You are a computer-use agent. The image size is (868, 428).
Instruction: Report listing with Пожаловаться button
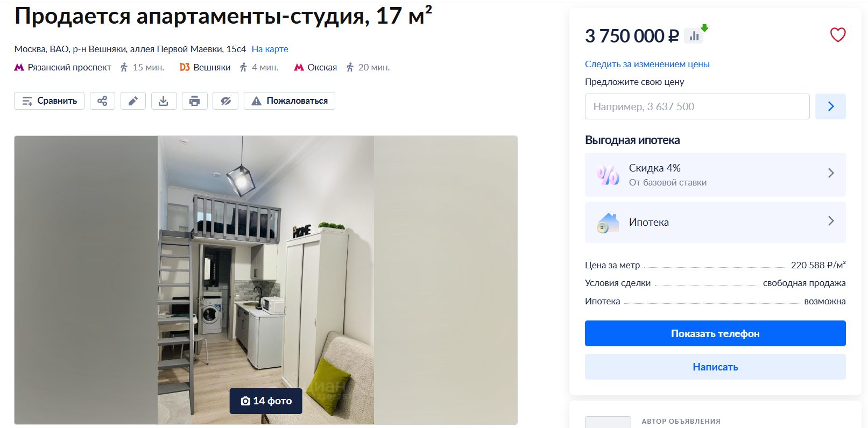click(290, 101)
